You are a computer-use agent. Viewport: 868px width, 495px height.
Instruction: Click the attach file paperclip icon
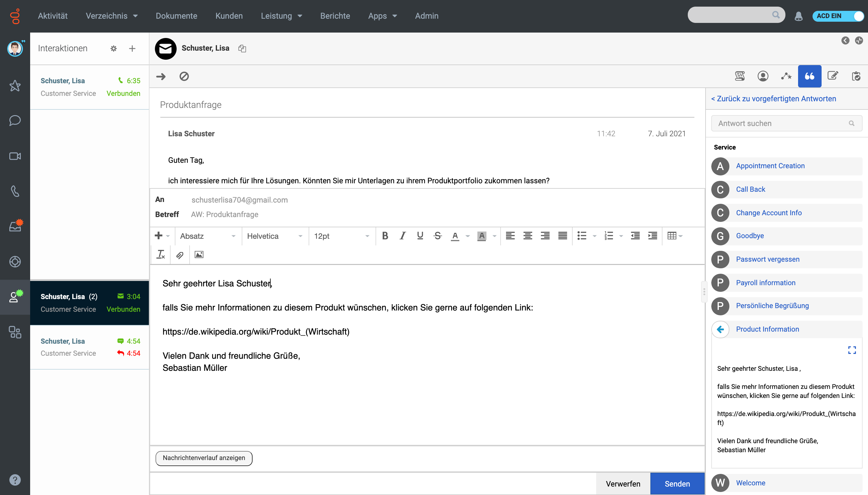click(180, 255)
